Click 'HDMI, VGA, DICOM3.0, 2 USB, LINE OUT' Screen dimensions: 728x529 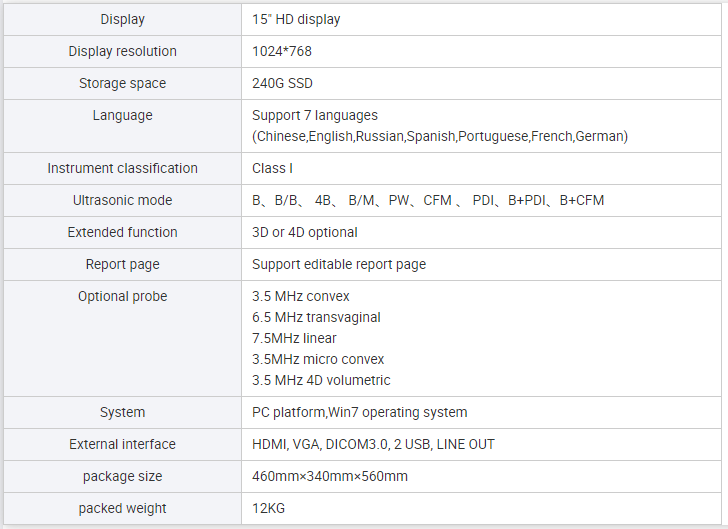pyautogui.click(x=373, y=444)
